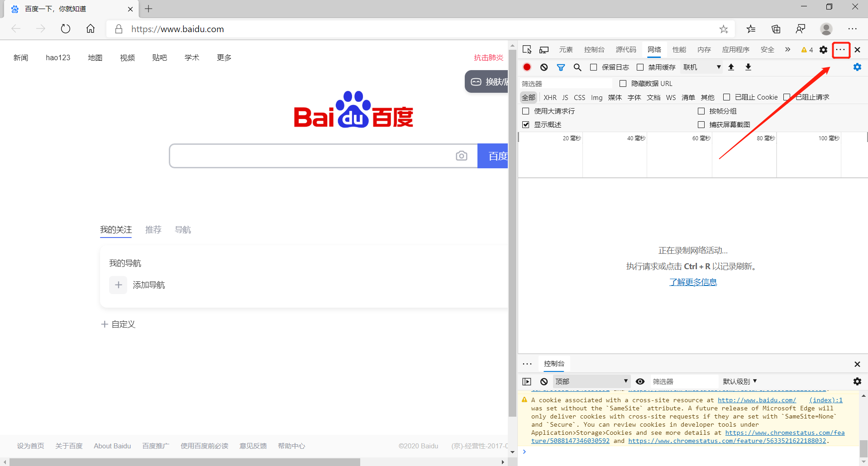Click 百度 search button
Viewport: 868px width, 466px height.
point(493,156)
